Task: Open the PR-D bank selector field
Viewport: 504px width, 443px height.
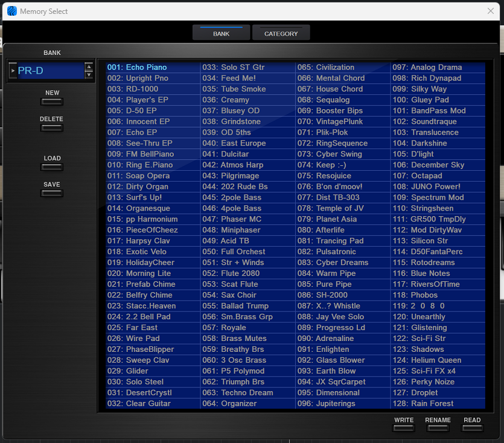Action: pos(49,71)
